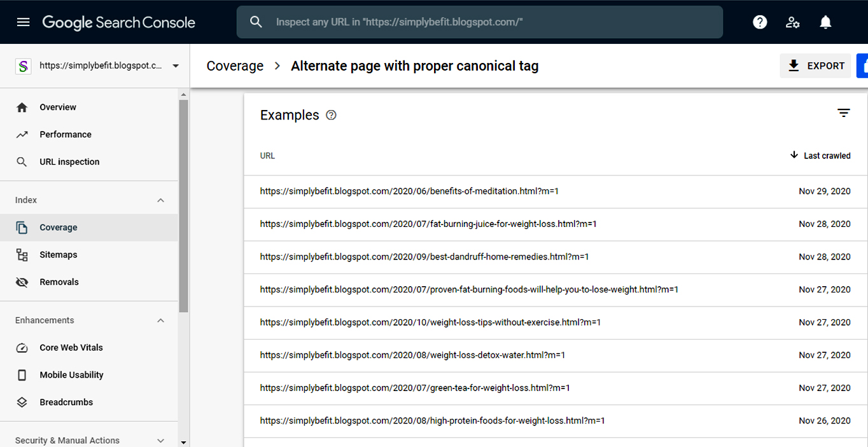Open the notifications bell
The width and height of the screenshot is (868, 447).
coord(825,22)
